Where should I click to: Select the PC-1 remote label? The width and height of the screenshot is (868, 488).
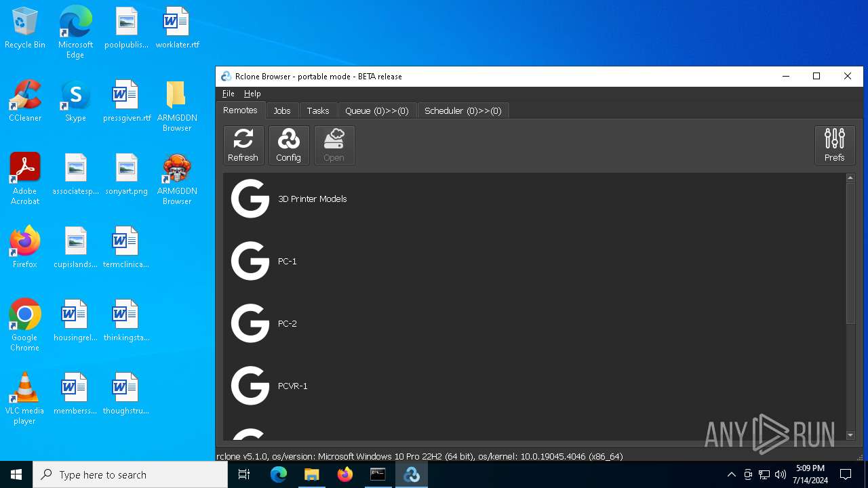287,261
